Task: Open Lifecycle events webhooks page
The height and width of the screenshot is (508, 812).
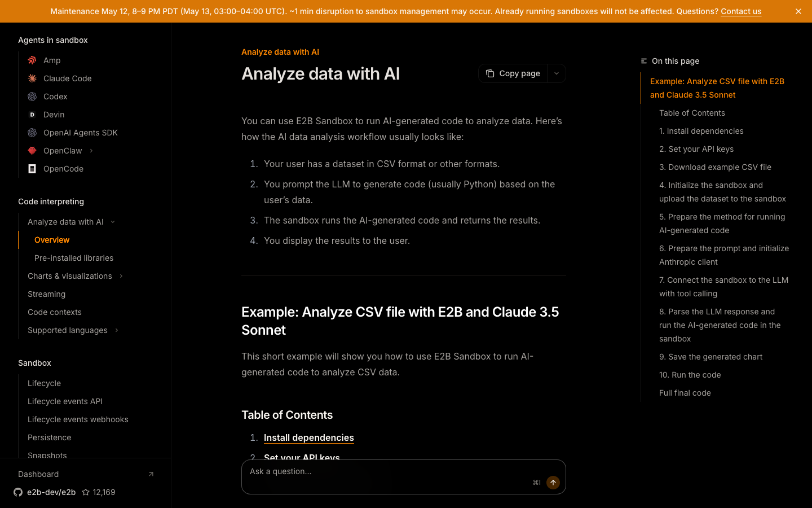Action: click(78, 419)
